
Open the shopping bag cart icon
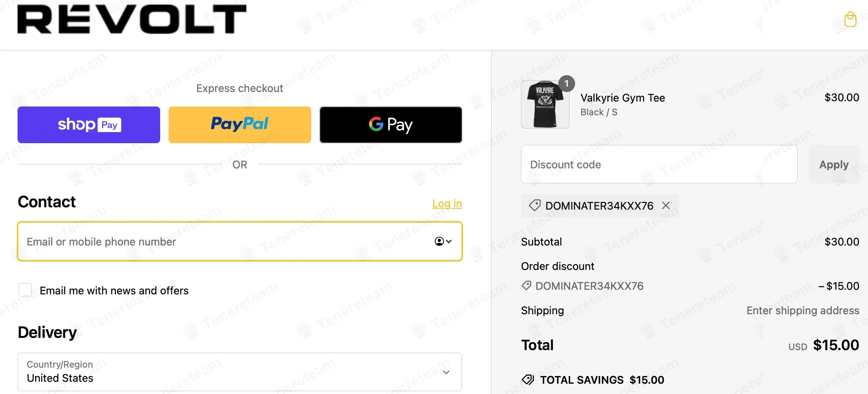tap(850, 19)
